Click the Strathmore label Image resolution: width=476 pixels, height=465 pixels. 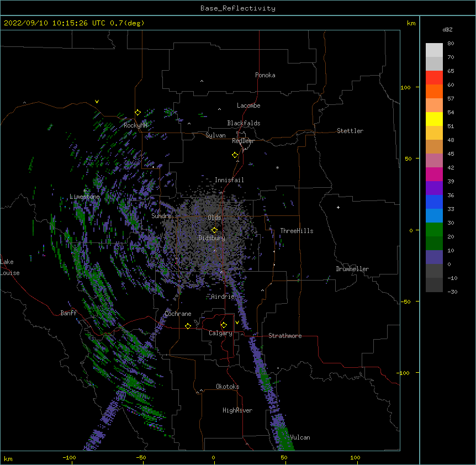[x=285, y=336]
